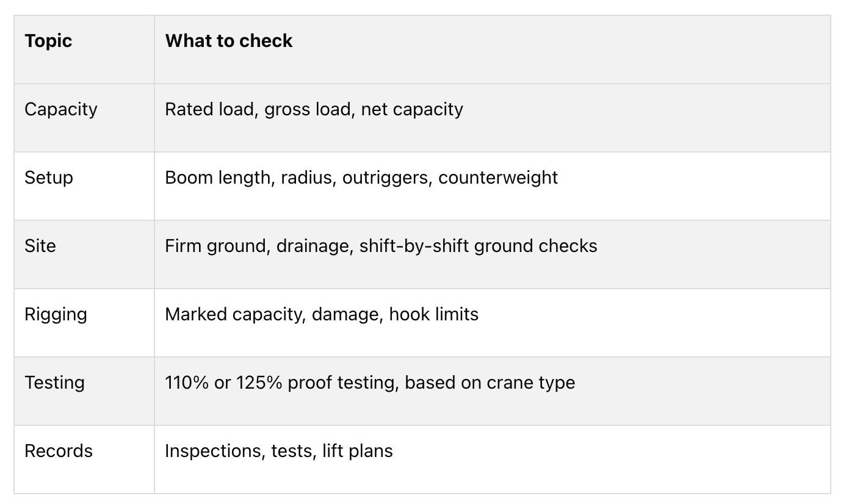Click Inspections, tests, lift plans text
The image size is (846, 504).
[x=279, y=451]
